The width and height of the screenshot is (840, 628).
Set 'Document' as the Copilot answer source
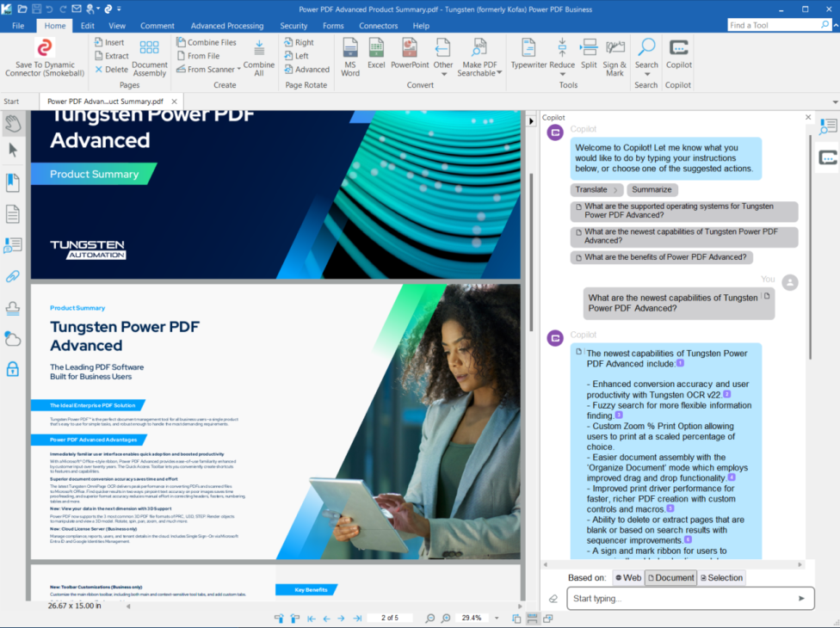[670, 577]
